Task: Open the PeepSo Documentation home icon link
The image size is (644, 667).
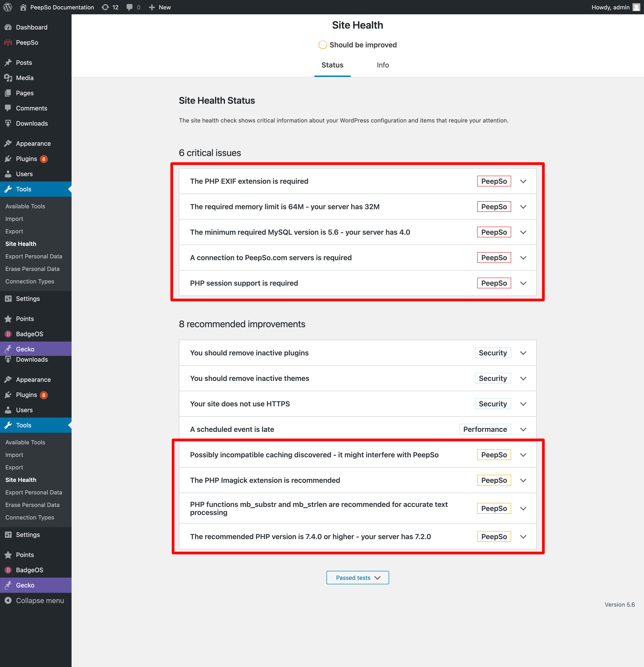Action: click(x=23, y=7)
